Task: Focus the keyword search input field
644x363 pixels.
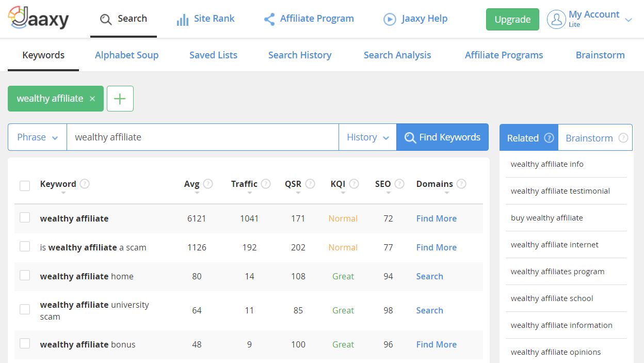Action: click(202, 137)
